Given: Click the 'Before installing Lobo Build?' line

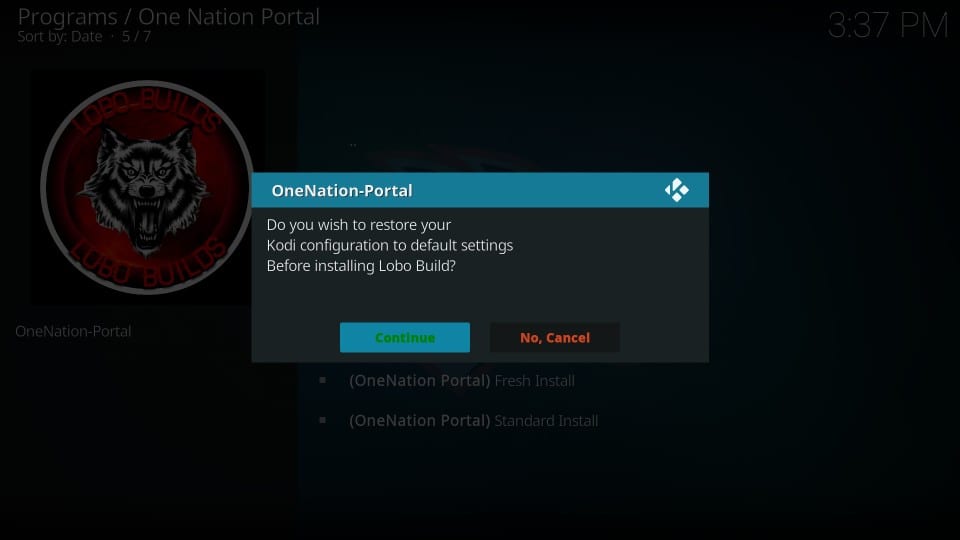Looking at the screenshot, I should [361, 266].
